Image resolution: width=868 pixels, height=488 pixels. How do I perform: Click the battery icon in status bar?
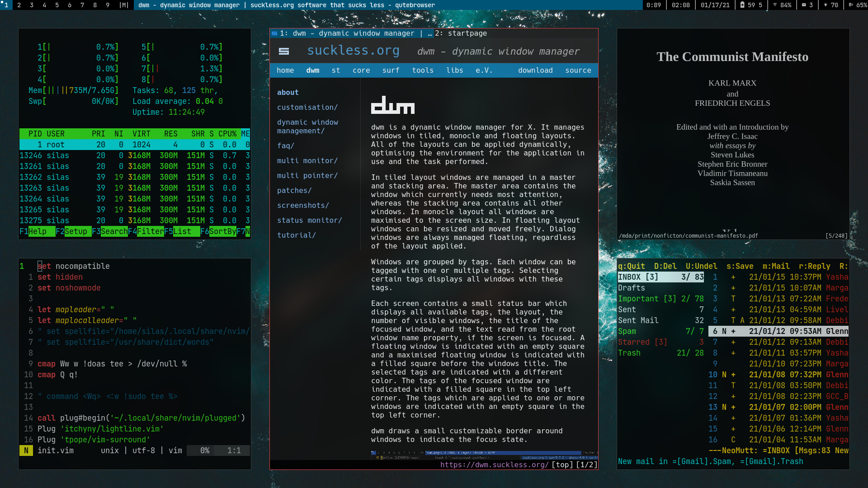pyautogui.click(x=742, y=5)
